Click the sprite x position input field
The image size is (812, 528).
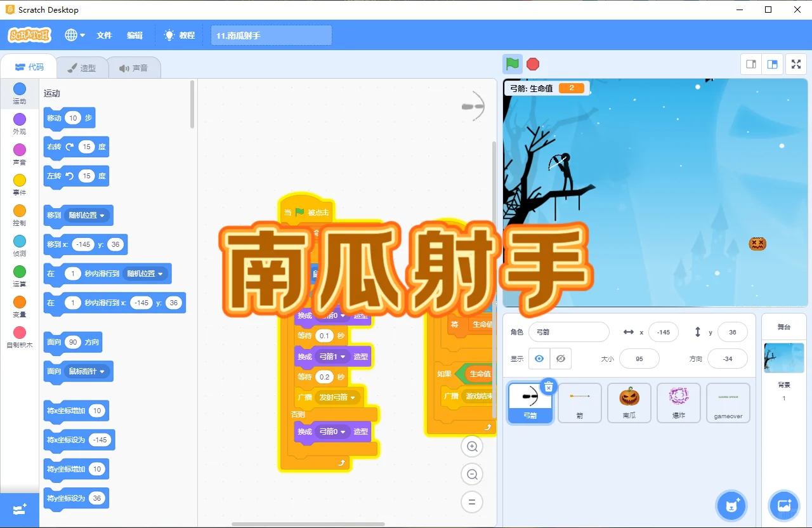(663, 332)
